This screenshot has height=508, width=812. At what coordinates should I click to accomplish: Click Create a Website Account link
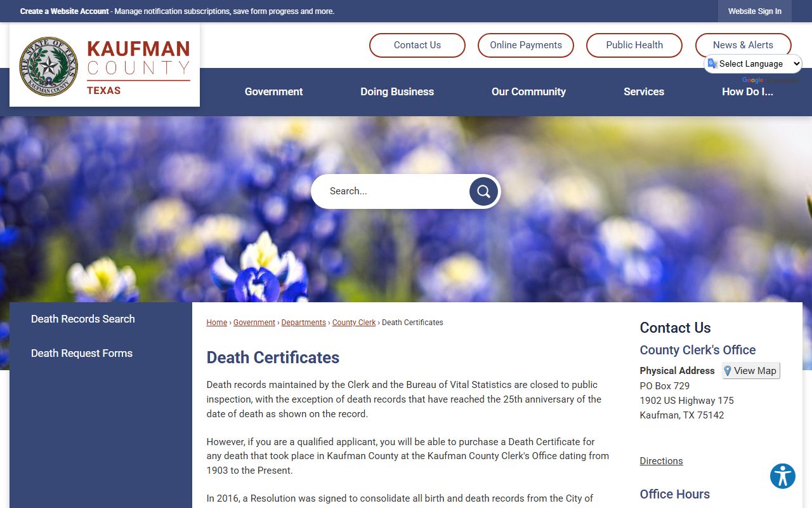point(65,11)
